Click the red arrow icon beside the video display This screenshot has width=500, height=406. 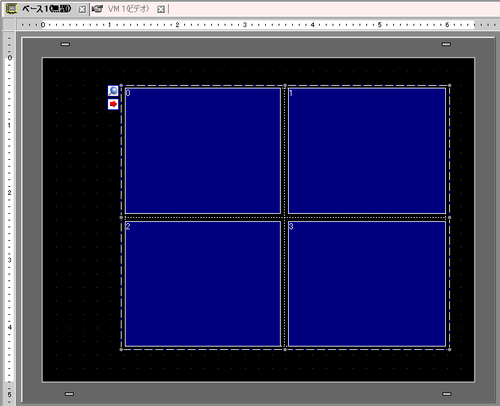pos(113,104)
